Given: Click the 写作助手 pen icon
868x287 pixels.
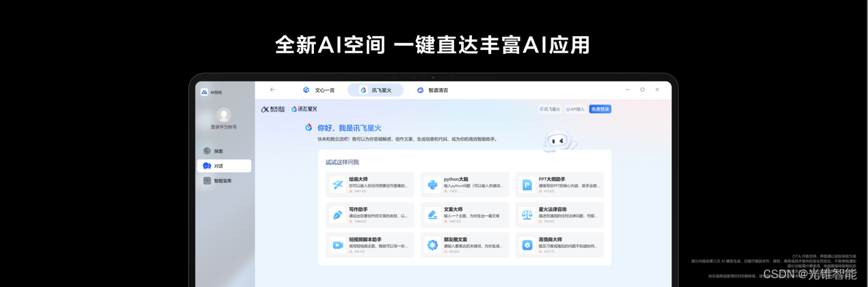Looking at the screenshot, I should click(x=338, y=215).
